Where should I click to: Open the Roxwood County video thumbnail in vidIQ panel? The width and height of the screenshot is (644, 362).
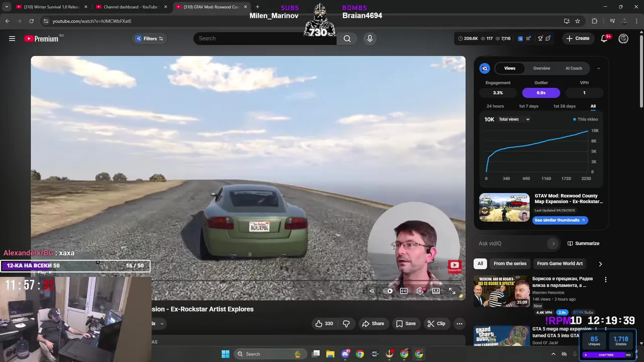(x=504, y=207)
